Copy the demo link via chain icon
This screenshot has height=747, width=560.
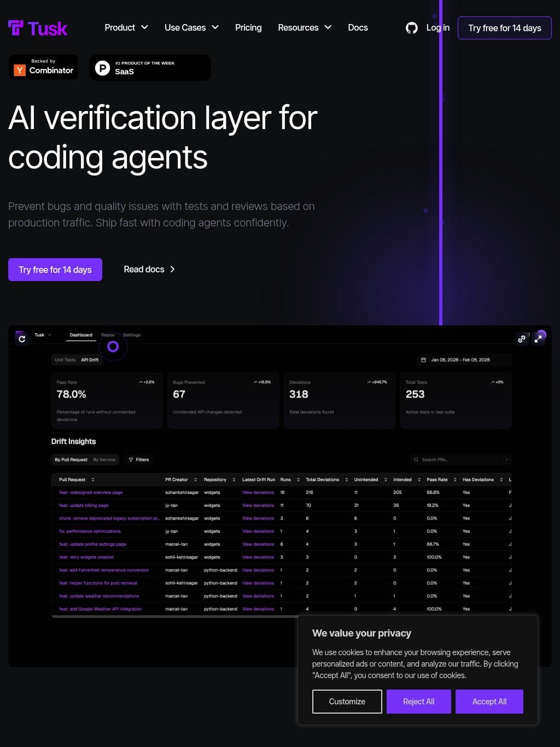(522, 339)
